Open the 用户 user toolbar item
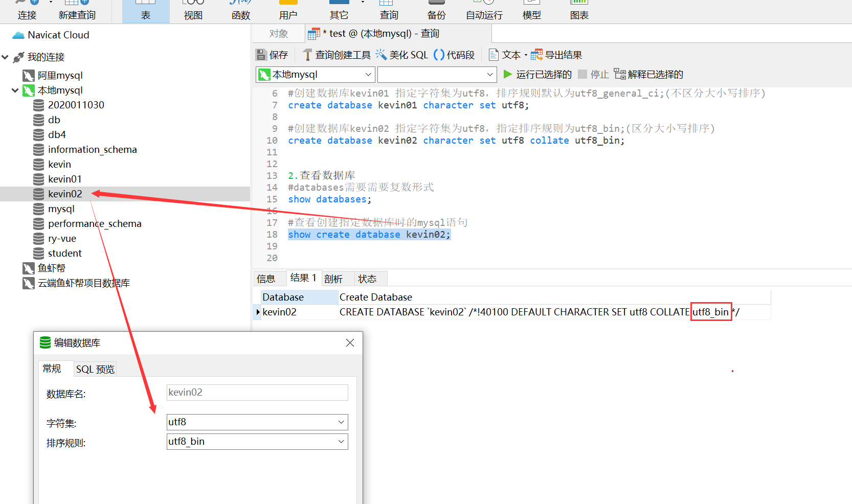The width and height of the screenshot is (852, 504). 288,10
